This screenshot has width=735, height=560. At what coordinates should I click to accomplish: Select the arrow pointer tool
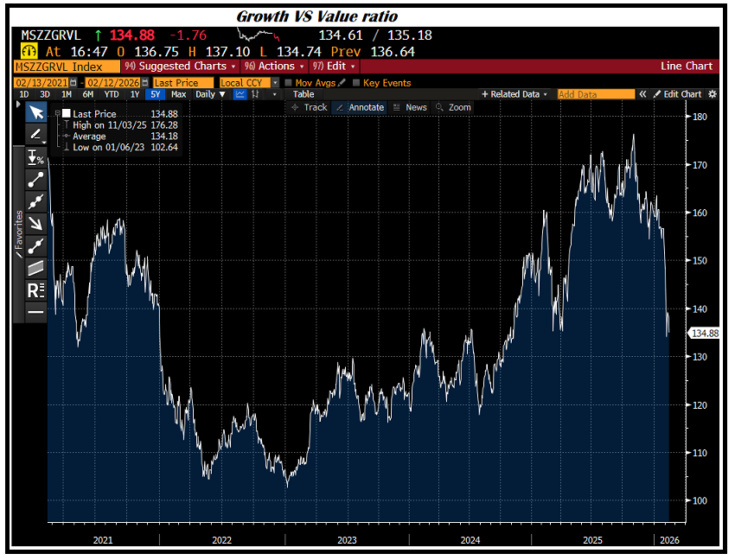pos(36,112)
